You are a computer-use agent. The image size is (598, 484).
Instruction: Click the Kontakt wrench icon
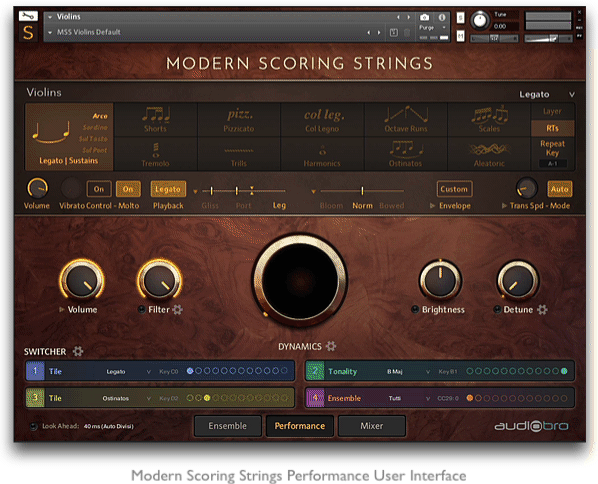[x=28, y=16]
